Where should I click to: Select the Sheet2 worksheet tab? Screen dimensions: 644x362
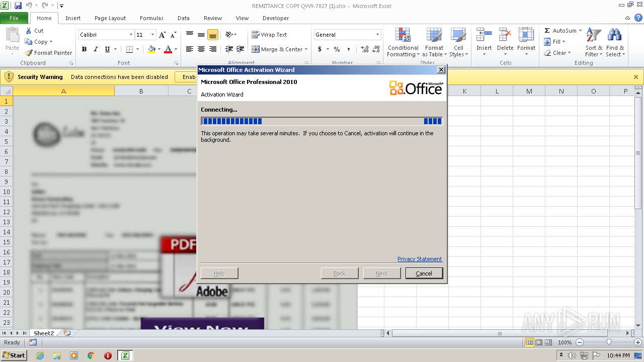44,333
